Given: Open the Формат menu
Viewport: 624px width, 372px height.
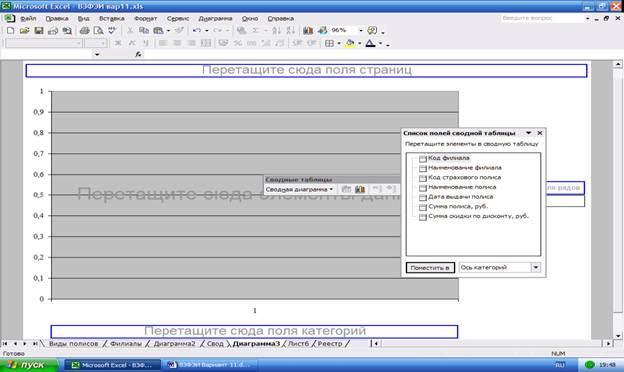Looking at the screenshot, I should coord(145,18).
